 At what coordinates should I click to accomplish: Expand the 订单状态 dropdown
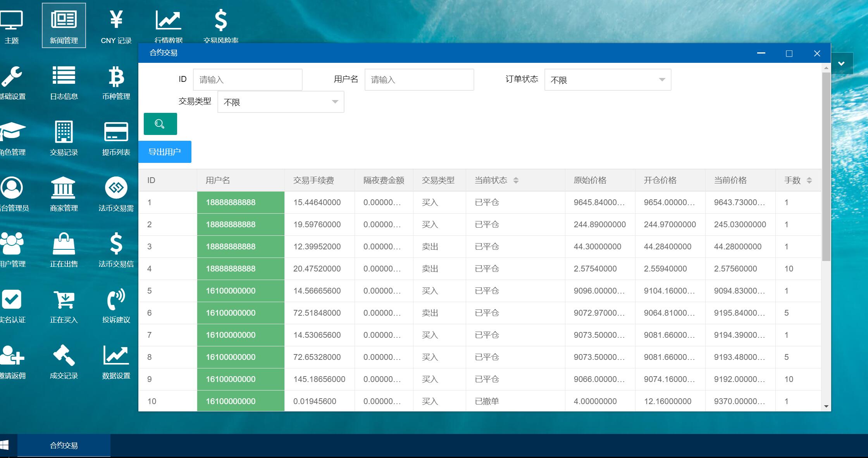[607, 80]
